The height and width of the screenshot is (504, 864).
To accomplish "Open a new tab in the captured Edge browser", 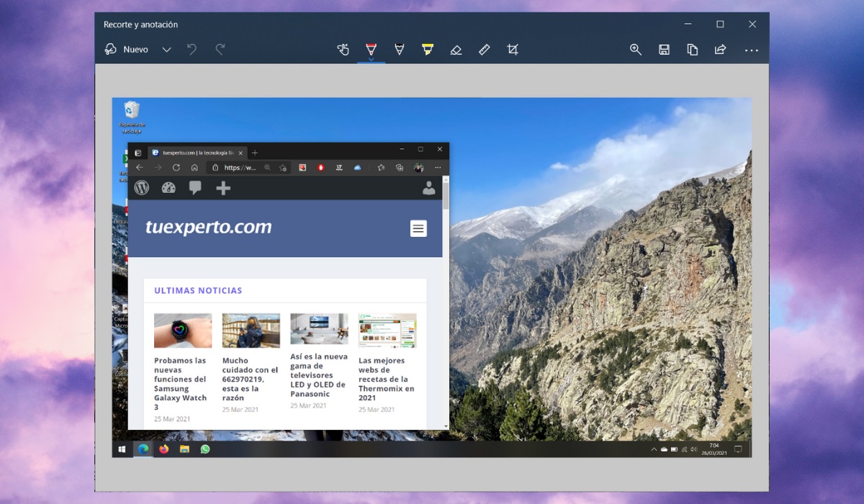I will (x=255, y=153).
